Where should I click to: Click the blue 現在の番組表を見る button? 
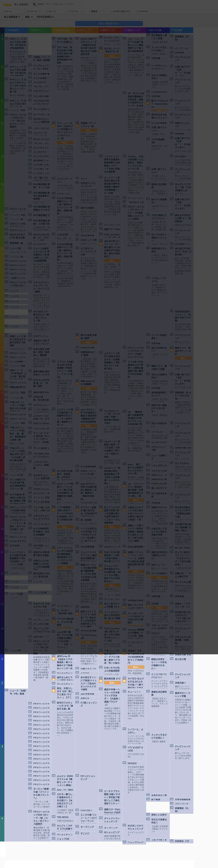[x=109, y=24]
